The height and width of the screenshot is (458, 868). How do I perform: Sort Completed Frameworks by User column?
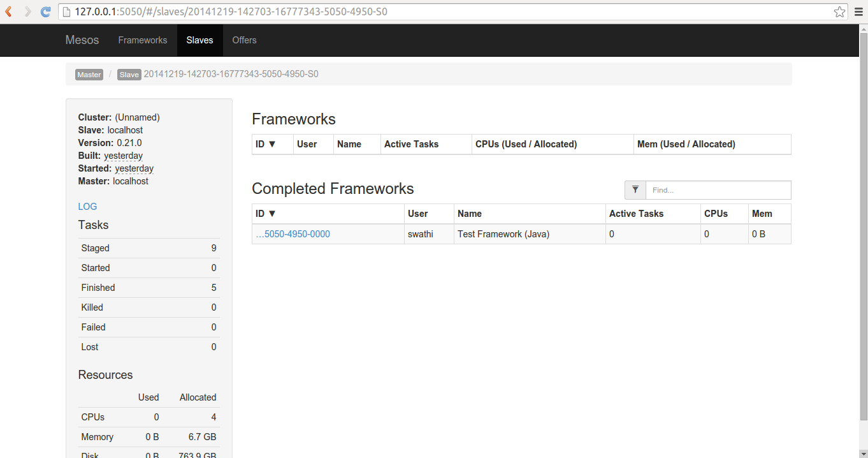coord(429,214)
